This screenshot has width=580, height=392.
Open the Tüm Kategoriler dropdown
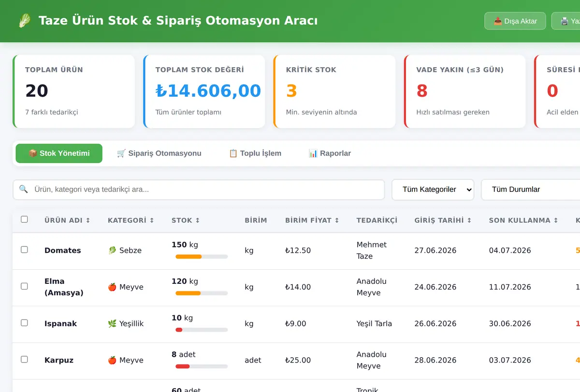pos(433,189)
